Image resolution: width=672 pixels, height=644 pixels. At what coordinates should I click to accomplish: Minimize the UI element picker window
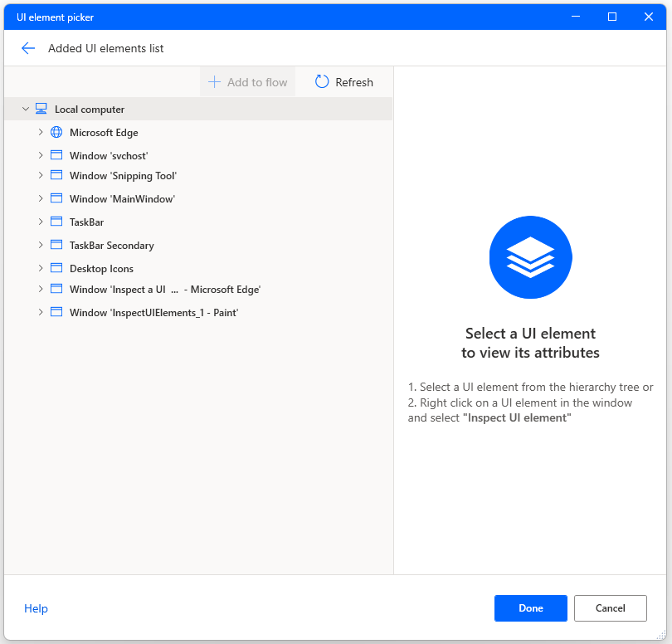coord(576,17)
